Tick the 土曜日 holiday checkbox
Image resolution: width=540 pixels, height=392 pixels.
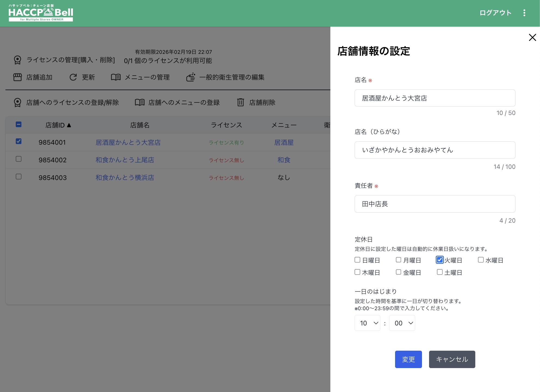pos(440,272)
